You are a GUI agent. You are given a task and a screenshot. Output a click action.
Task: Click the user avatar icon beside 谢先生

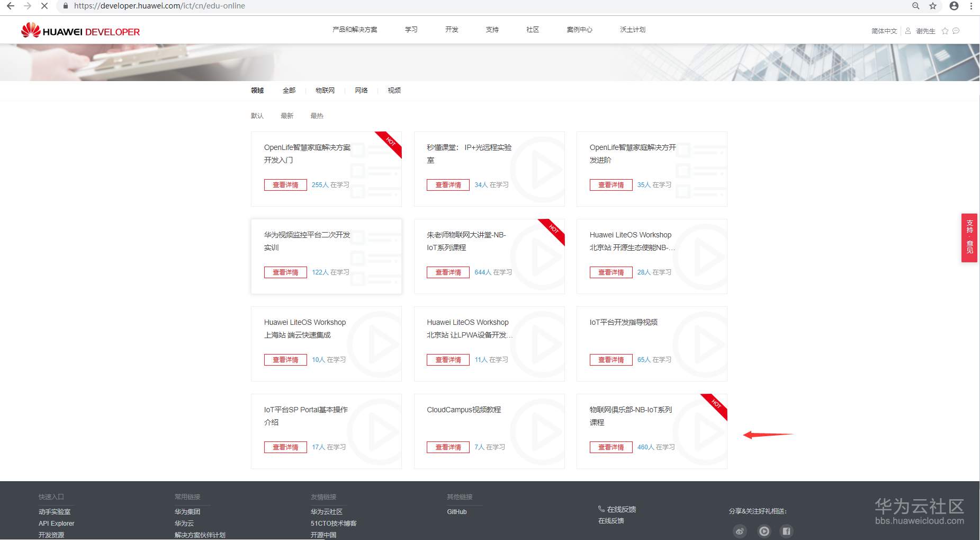tap(908, 31)
